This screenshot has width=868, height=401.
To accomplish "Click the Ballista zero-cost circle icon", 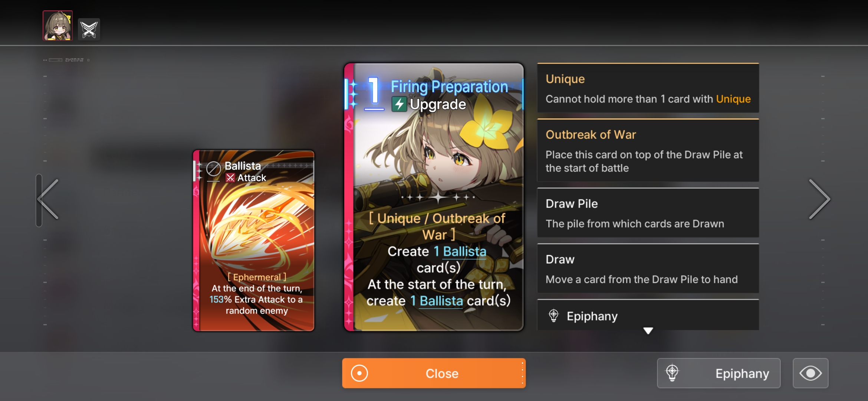I will (213, 169).
